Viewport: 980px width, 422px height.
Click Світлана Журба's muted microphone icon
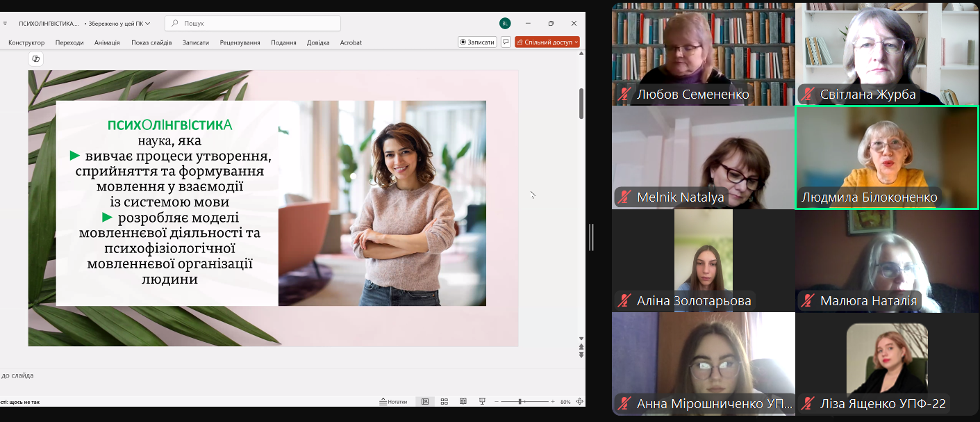(808, 95)
